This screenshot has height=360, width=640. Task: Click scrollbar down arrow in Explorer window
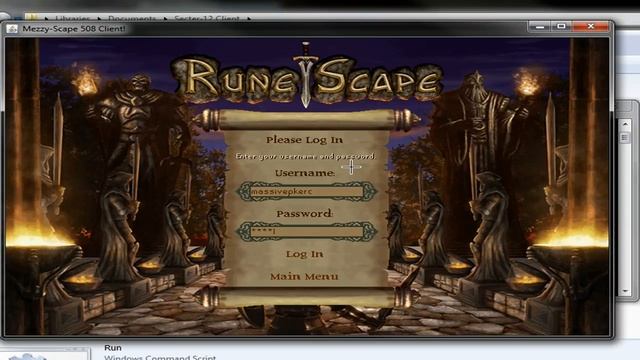coord(625,291)
